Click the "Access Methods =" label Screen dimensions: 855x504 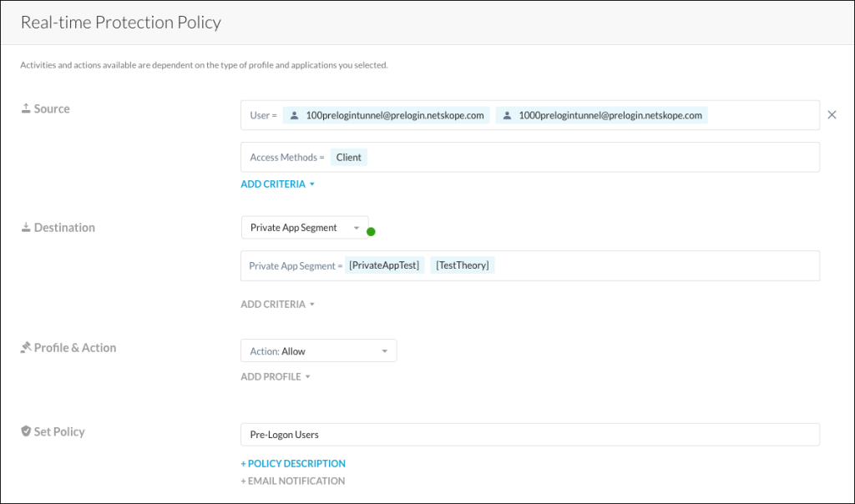pos(287,158)
